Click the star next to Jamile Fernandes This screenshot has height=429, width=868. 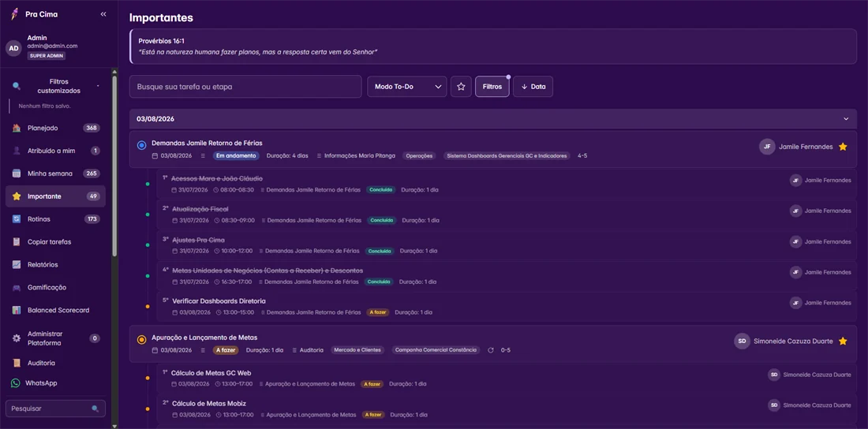click(x=843, y=147)
